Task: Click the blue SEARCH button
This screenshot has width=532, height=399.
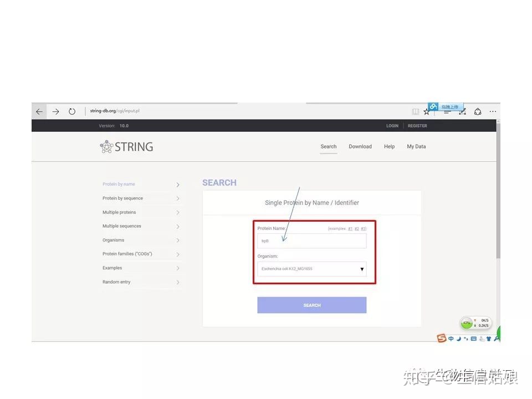Action: [312, 305]
